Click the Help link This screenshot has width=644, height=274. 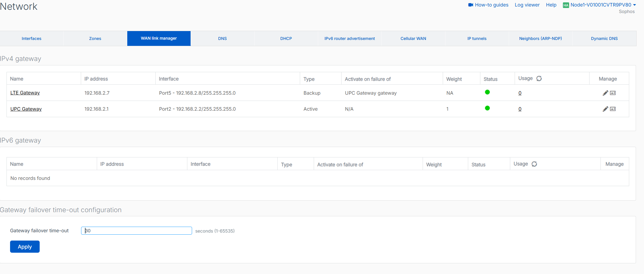click(551, 5)
